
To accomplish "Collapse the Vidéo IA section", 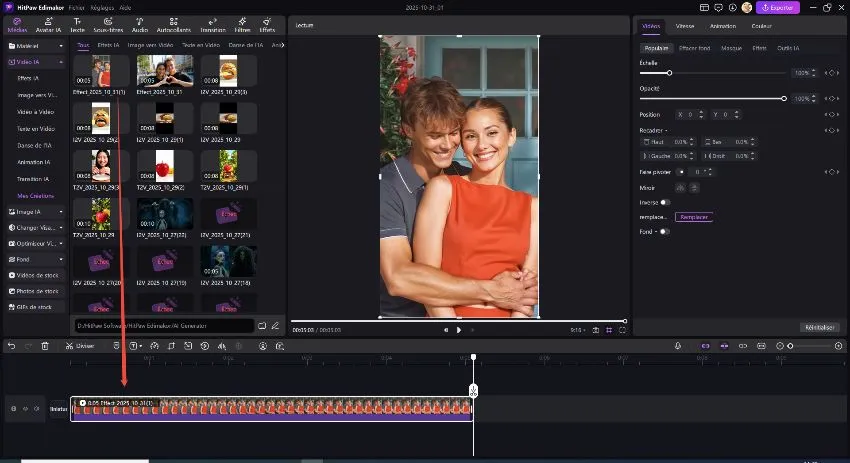I will click(x=61, y=62).
